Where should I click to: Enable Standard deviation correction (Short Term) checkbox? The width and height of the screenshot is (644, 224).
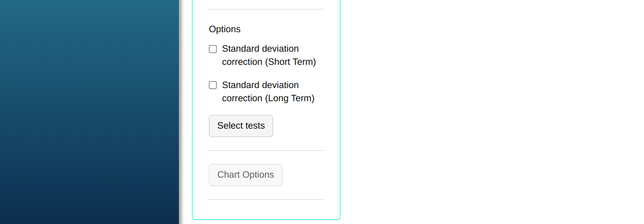pyautogui.click(x=213, y=49)
